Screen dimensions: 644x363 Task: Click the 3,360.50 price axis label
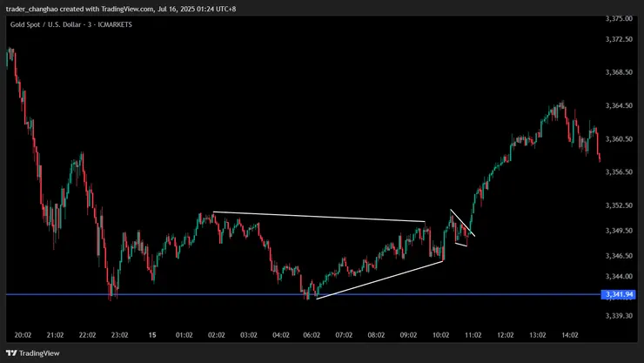(619, 138)
